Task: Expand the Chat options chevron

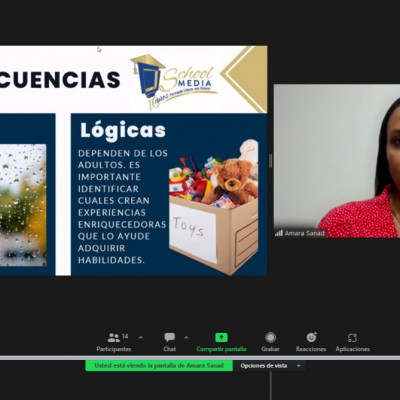Action: 186,338
